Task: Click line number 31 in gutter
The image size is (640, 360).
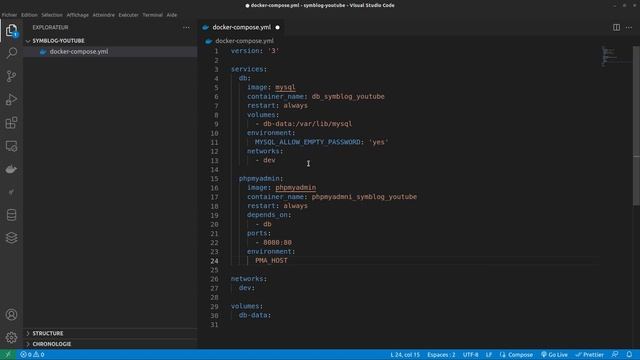Action: 214,324
